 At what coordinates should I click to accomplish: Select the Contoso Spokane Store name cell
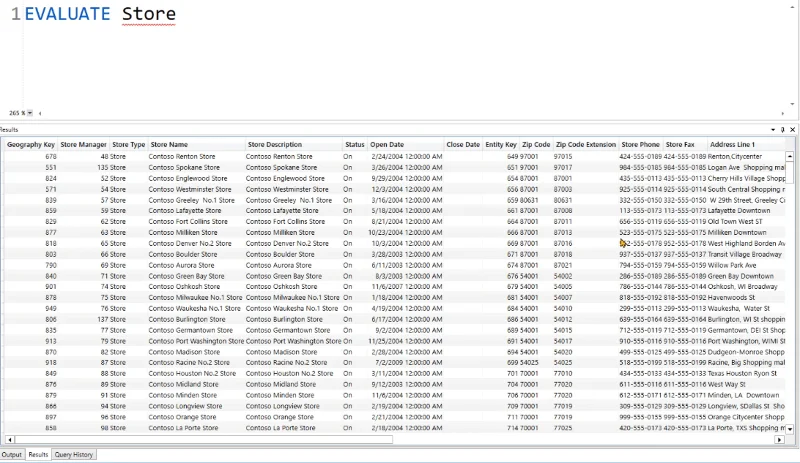tap(196, 167)
